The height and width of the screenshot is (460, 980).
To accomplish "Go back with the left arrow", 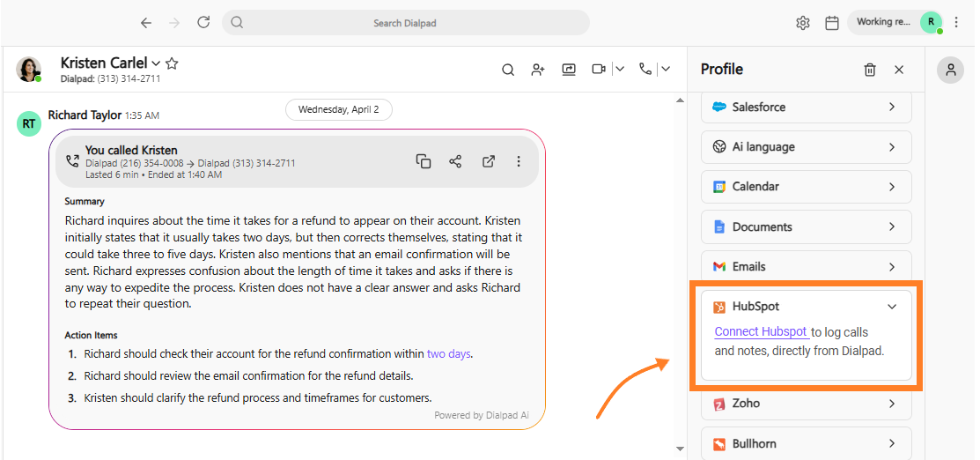I will [145, 23].
